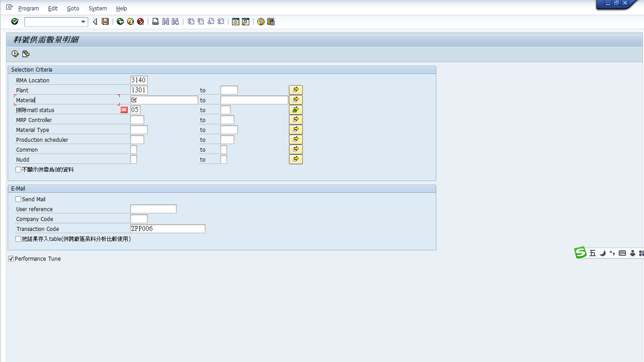Image resolution: width=644 pixels, height=362 pixels.
Task: Open the command field dropdown arrow
Action: coord(83,22)
